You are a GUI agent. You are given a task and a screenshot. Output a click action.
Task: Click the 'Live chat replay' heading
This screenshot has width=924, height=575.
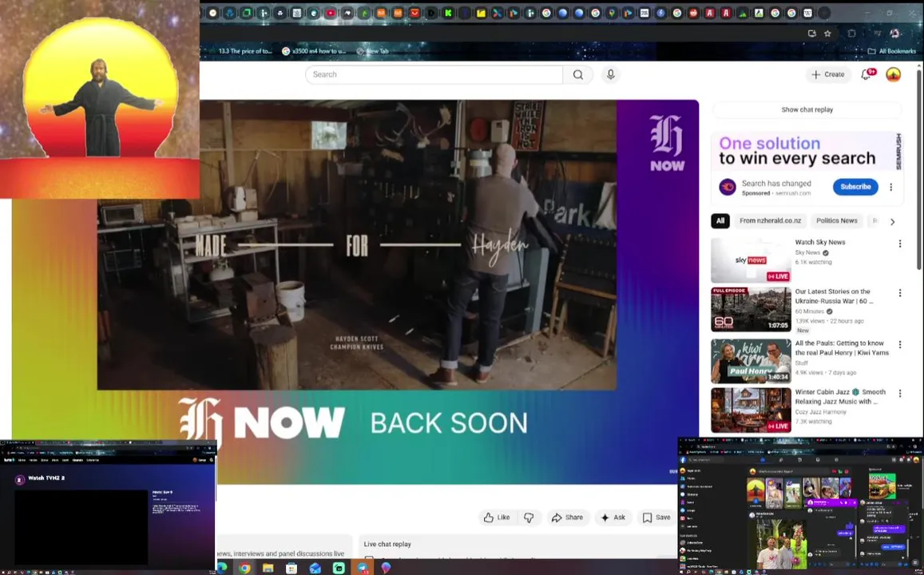[387, 545]
